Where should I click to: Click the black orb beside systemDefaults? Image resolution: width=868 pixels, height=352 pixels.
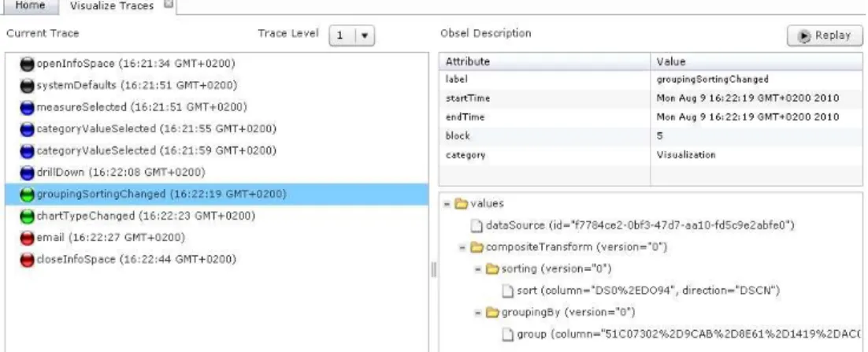(x=27, y=86)
